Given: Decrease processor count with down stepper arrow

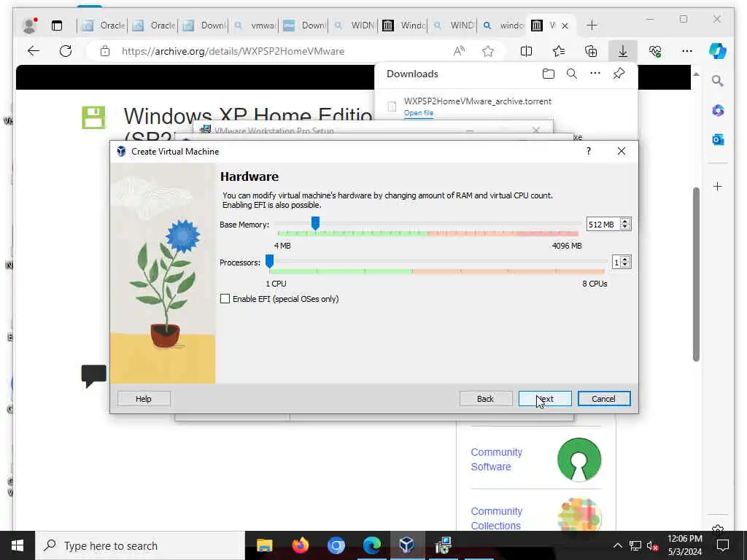Looking at the screenshot, I should [x=625, y=265].
